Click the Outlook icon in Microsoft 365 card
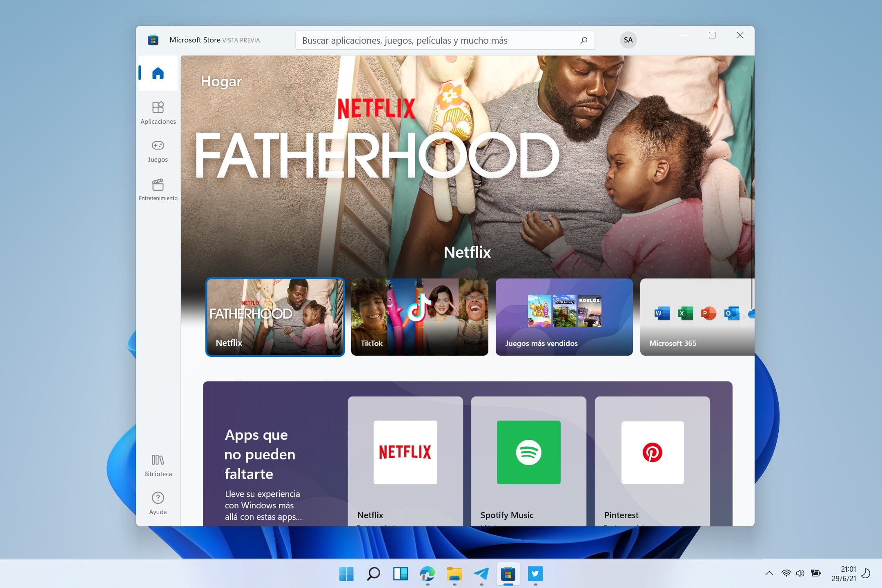The width and height of the screenshot is (882, 588). point(731,313)
